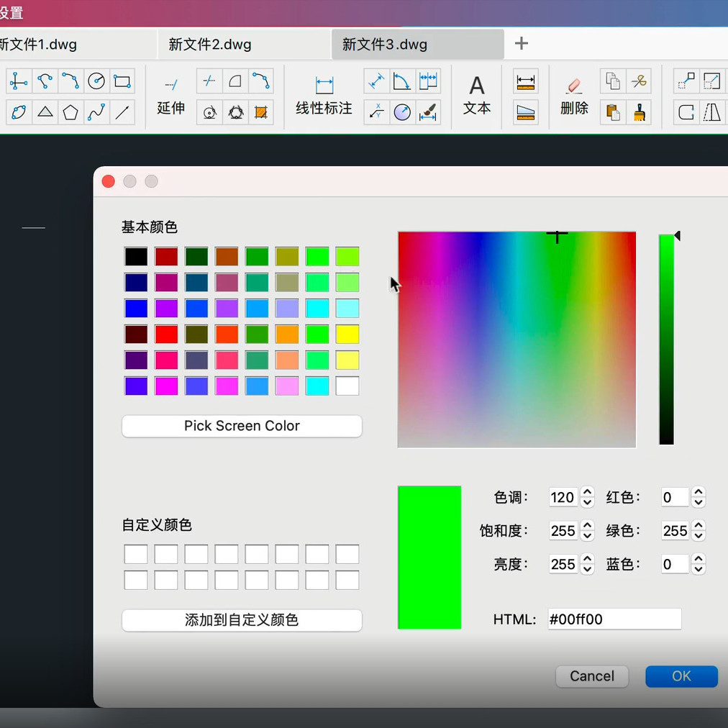Screen dimensions: 728x728
Task: Select the orange hatch fill tool
Action: [x=261, y=112]
